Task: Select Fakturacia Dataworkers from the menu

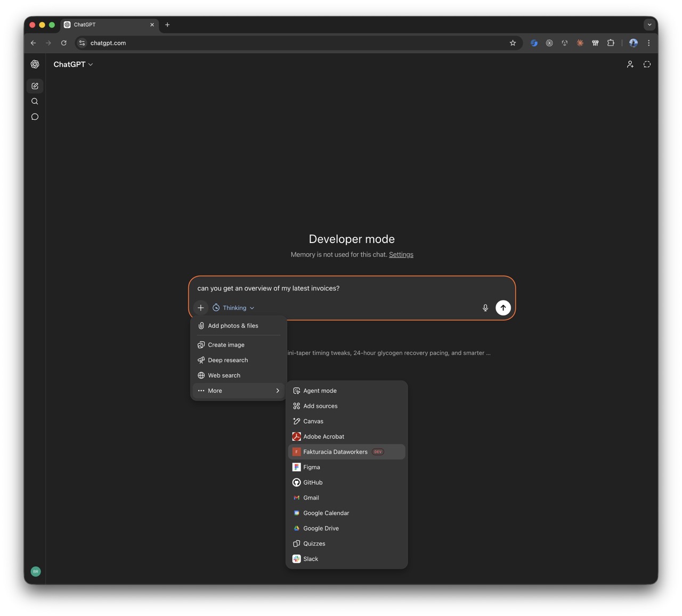Action: [x=335, y=452]
